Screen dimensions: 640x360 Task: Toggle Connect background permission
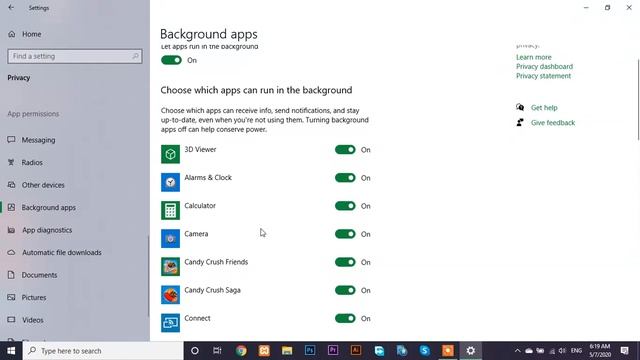click(345, 318)
